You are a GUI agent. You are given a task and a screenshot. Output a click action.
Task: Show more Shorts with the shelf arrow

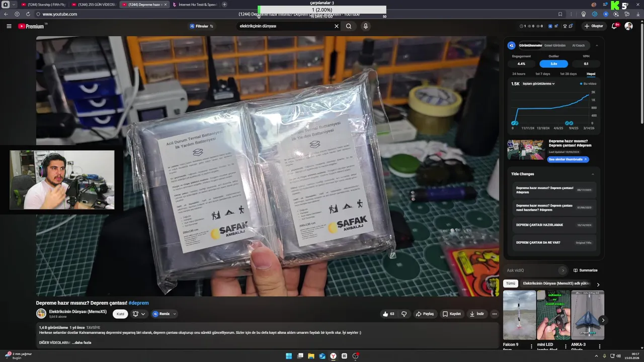pyautogui.click(x=603, y=320)
